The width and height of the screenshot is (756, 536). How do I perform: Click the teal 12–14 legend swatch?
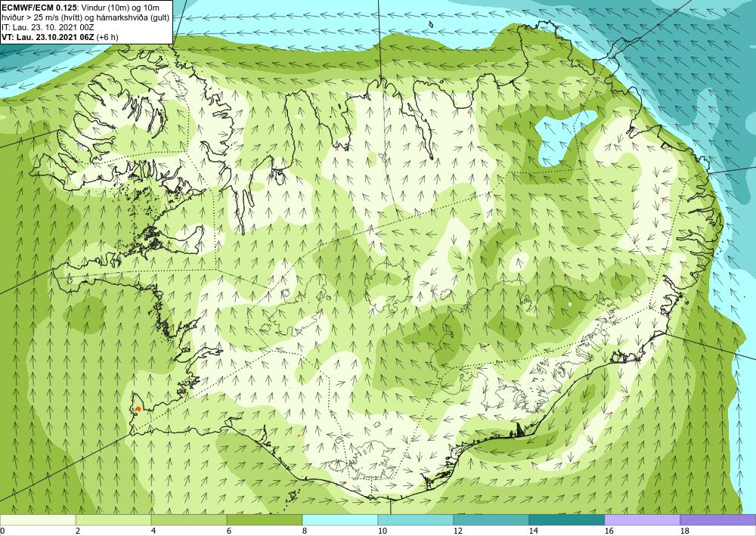coord(491,519)
